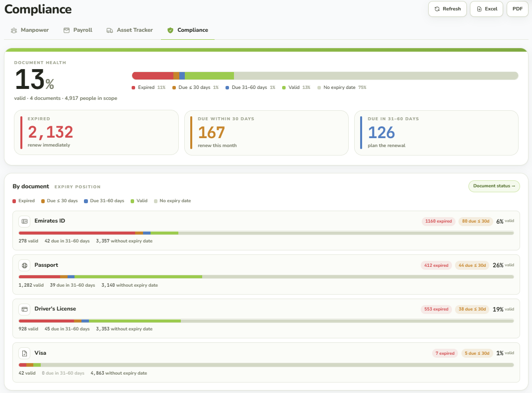Click the '38 due ≤ 30d' badge
The height and width of the screenshot is (393, 532).
(x=472, y=309)
